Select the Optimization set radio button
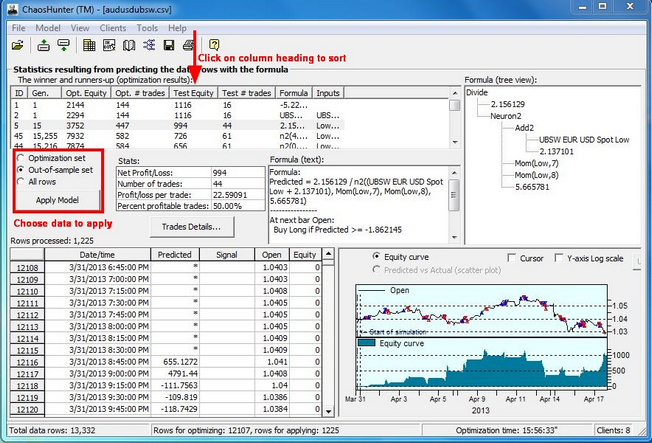 pos(21,158)
